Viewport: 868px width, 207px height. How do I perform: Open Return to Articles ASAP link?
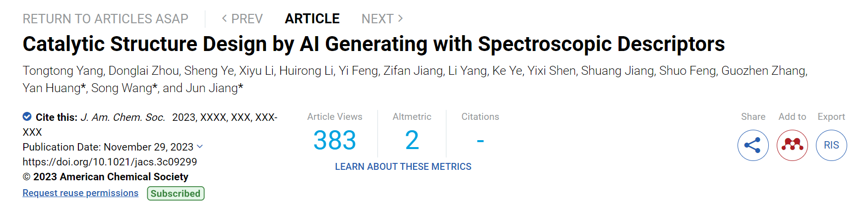pos(106,19)
